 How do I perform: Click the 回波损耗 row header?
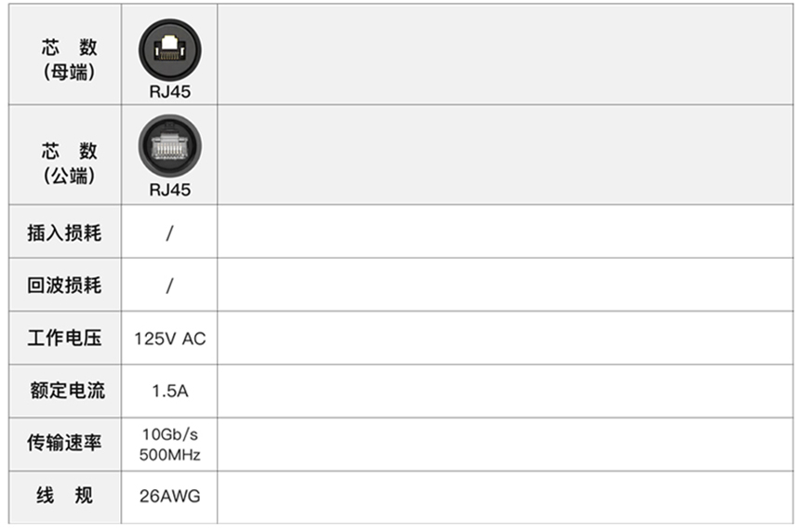(65, 285)
